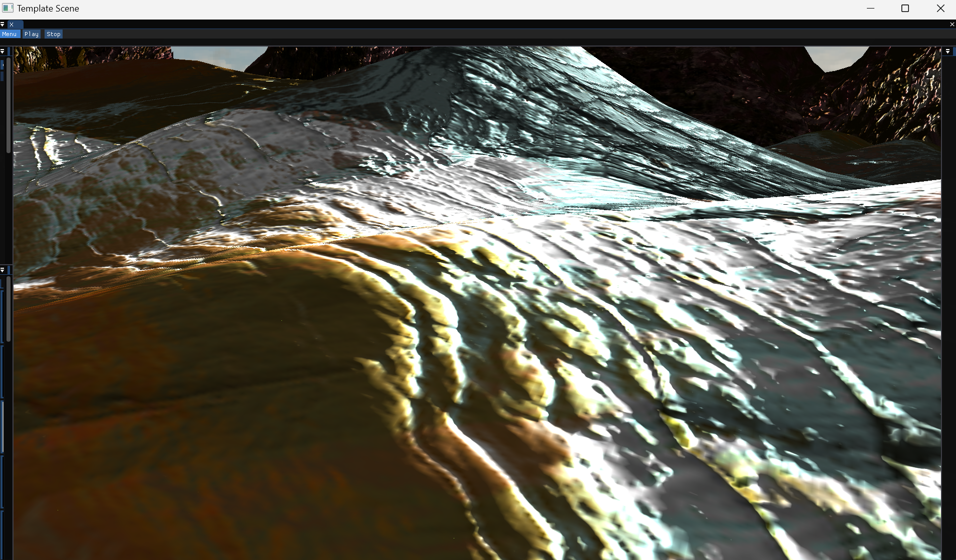Select the right-side panel's narrow blue tab
Image resolution: width=956 pixels, height=560 pixels.
pos(954,52)
